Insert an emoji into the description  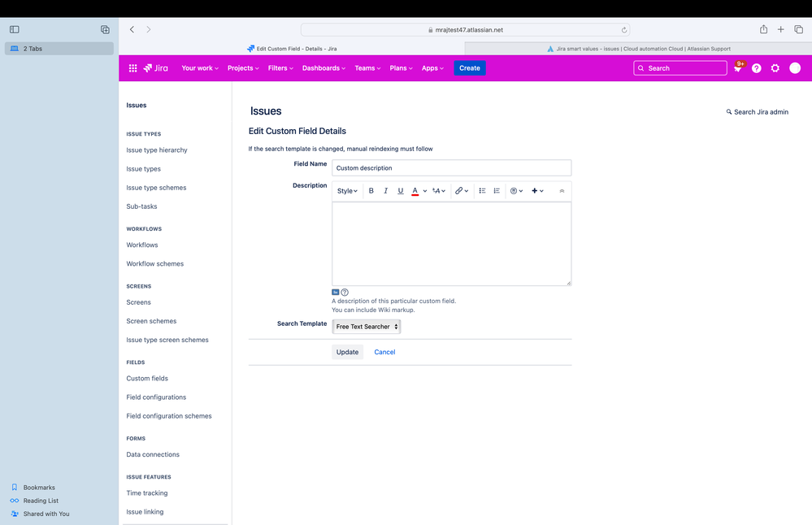(x=514, y=190)
